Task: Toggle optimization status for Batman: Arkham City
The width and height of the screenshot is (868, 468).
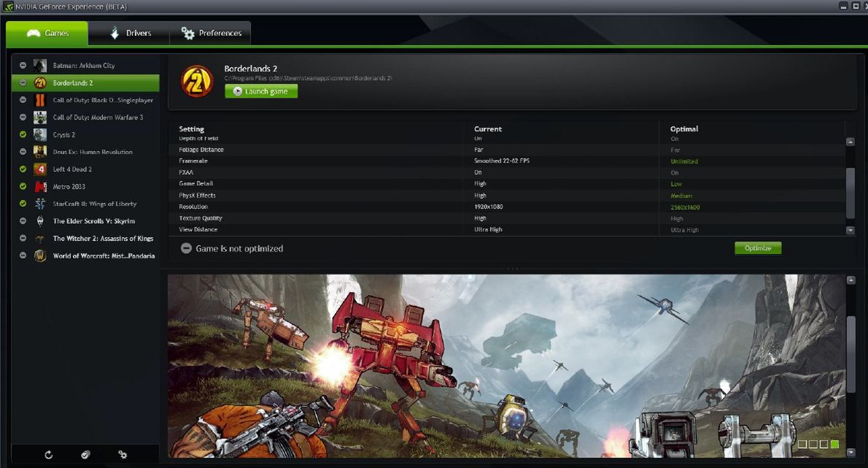Action: (x=22, y=65)
